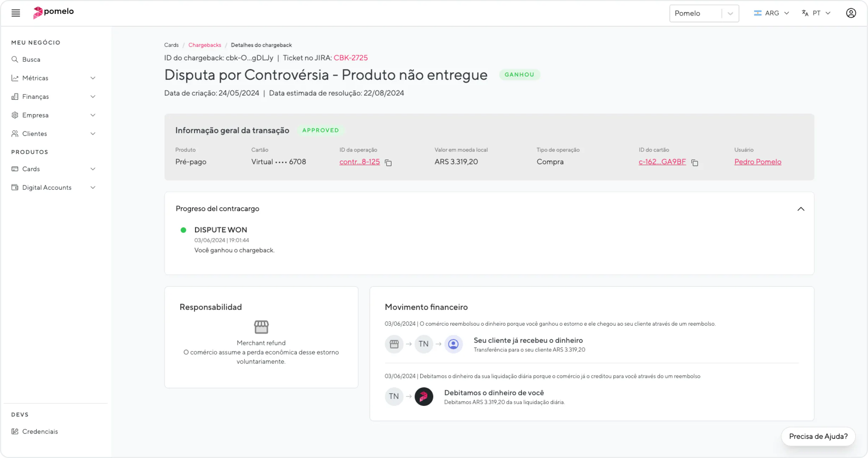
Task: Click the Busca search icon
Action: (x=15, y=60)
